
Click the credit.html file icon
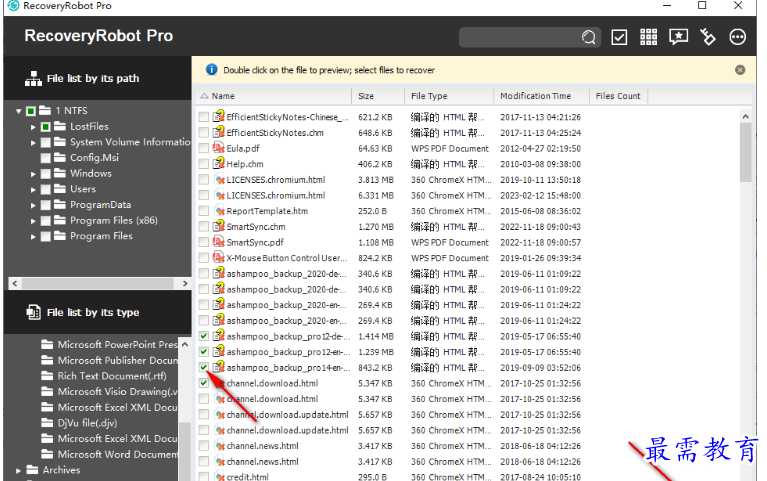[220, 477]
